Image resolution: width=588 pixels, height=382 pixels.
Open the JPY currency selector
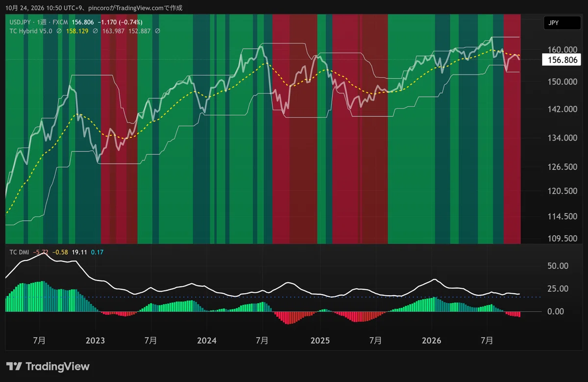pyautogui.click(x=562, y=23)
